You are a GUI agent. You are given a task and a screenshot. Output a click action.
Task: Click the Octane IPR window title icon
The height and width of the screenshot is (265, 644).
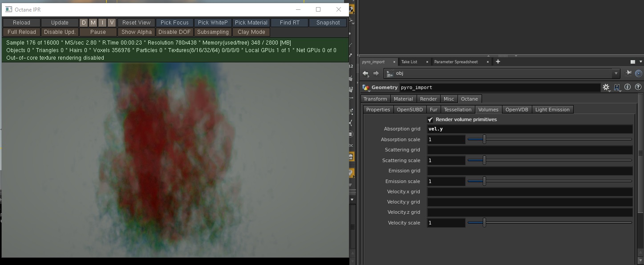tap(8, 9)
